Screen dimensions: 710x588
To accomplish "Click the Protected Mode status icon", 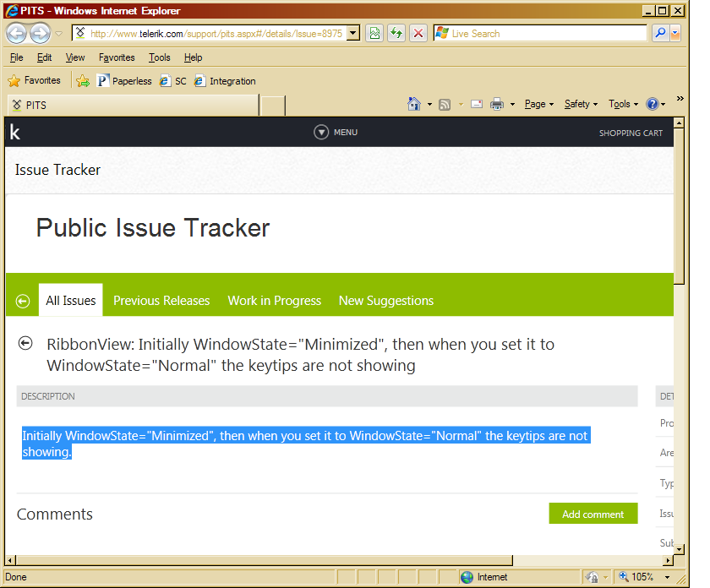I will point(592,577).
